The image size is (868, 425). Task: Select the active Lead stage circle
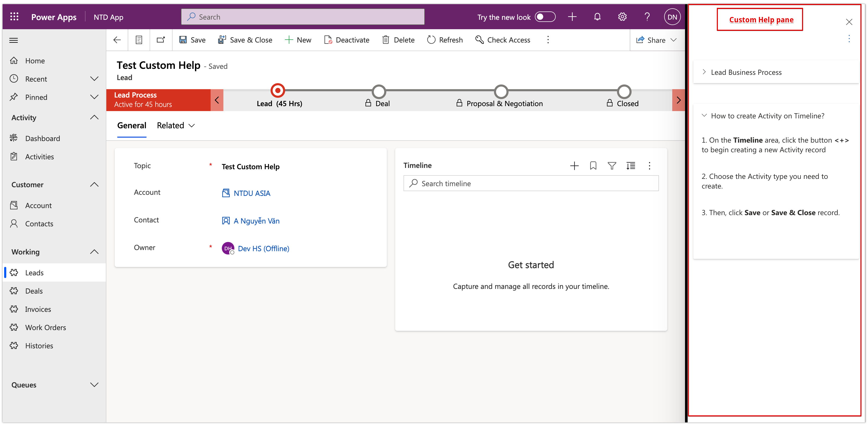[x=278, y=90]
